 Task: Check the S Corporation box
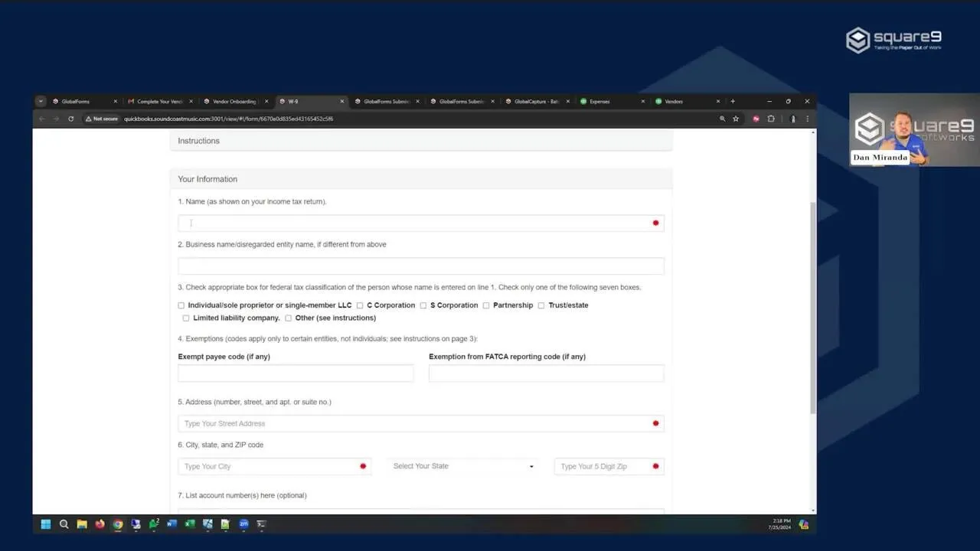click(423, 305)
